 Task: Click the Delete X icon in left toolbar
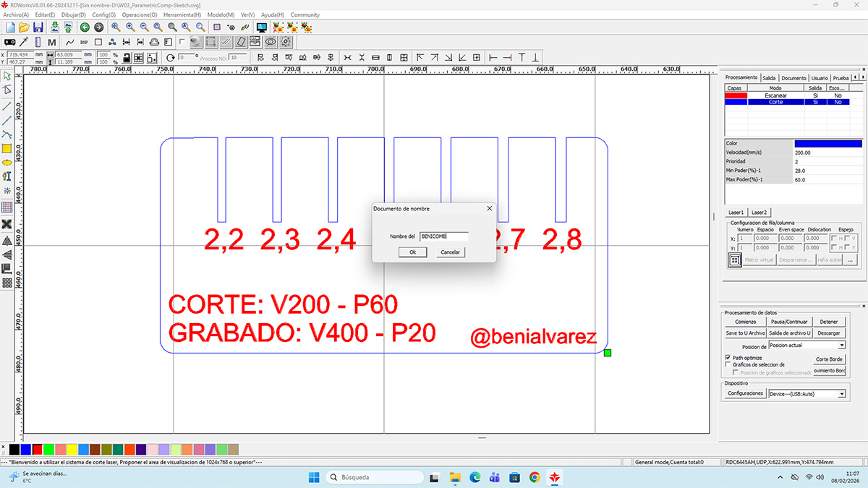point(7,224)
